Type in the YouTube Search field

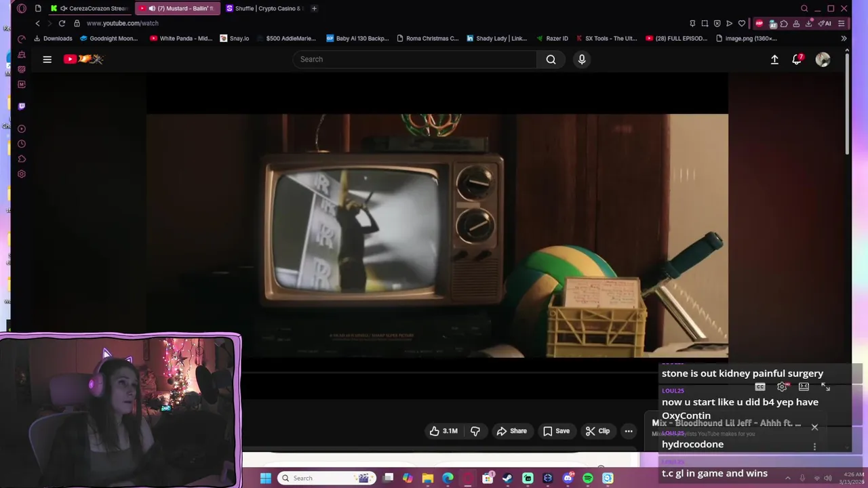pyautogui.click(x=415, y=60)
